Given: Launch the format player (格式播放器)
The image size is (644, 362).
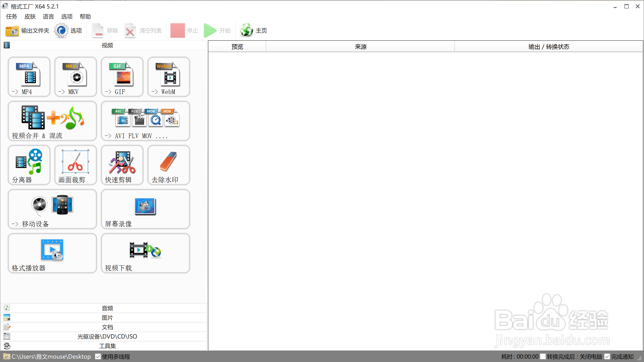Looking at the screenshot, I should click(x=52, y=253).
